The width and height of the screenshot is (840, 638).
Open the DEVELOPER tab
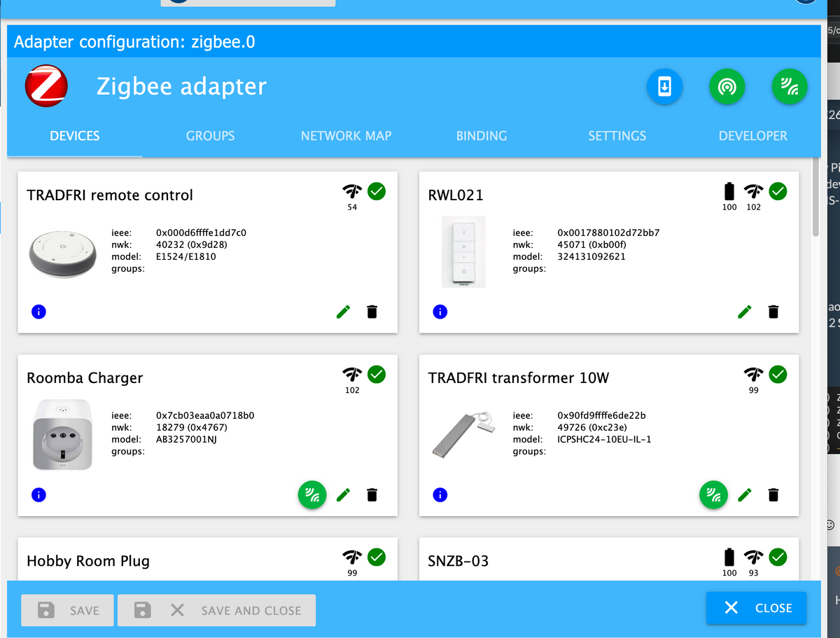[753, 136]
